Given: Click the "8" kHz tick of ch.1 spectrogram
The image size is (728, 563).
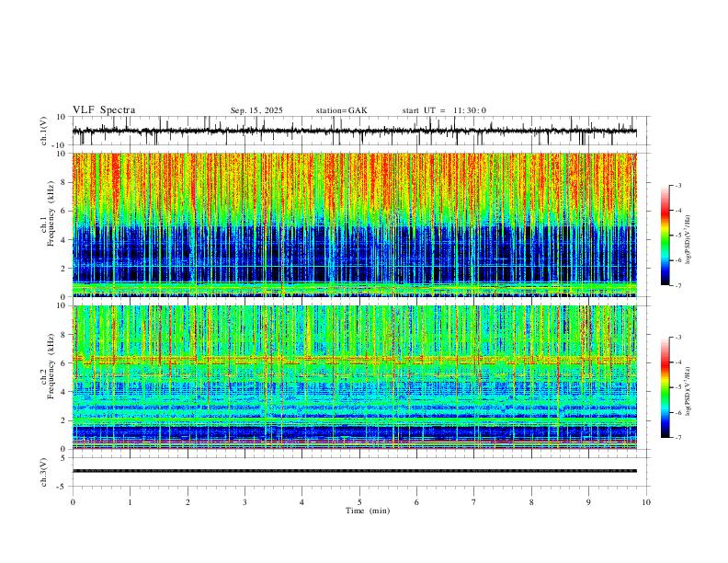Looking at the screenshot, I should 64,182.
